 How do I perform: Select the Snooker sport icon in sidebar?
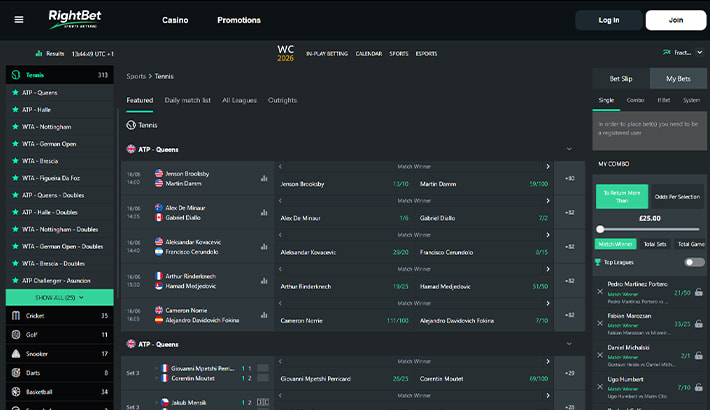coord(16,354)
